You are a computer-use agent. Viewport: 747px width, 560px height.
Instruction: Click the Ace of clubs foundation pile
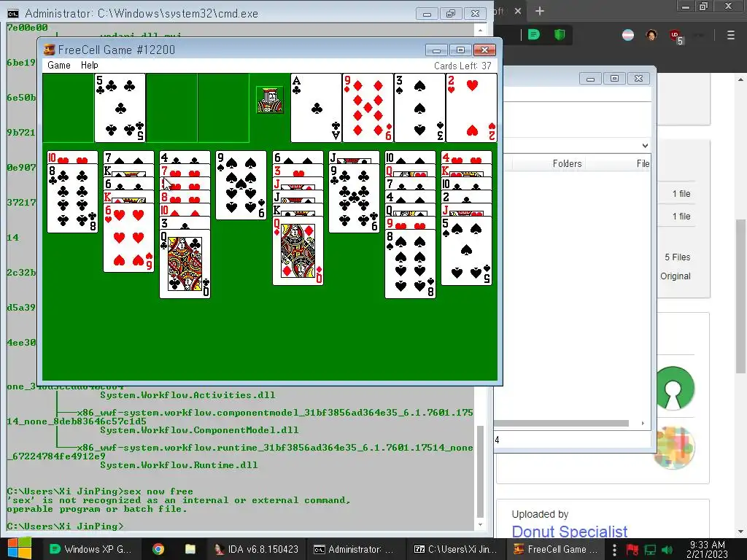coord(316,108)
